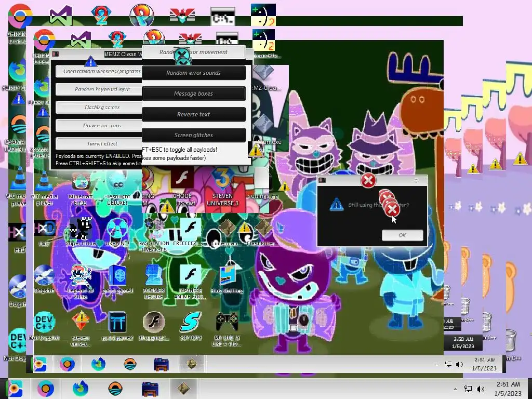Toggle the Draw error icons payload

point(99,125)
